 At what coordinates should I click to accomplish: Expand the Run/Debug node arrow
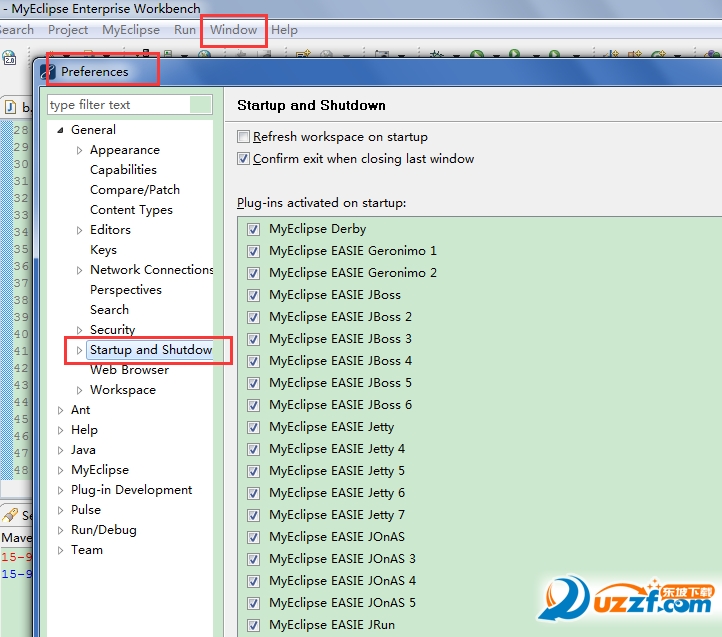pyautogui.click(x=60, y=530)
